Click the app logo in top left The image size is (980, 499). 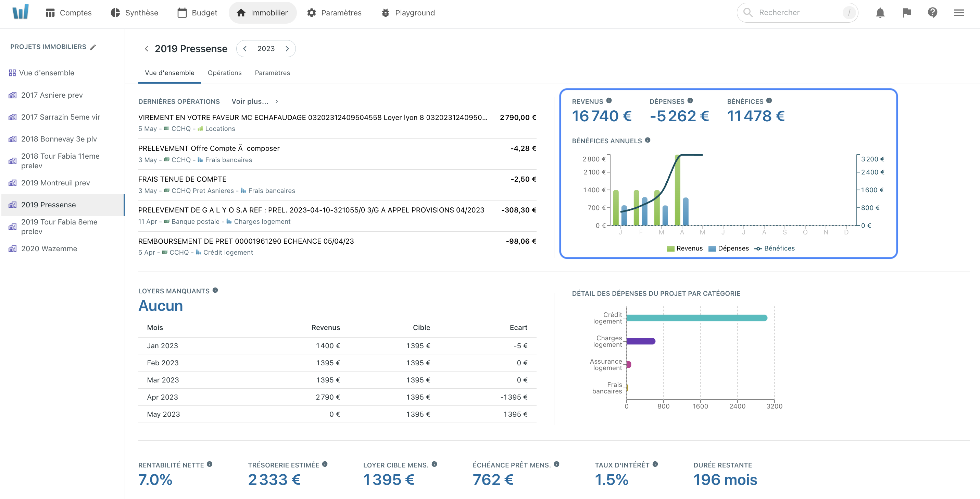pyautogui.click(x=21, y=12)
